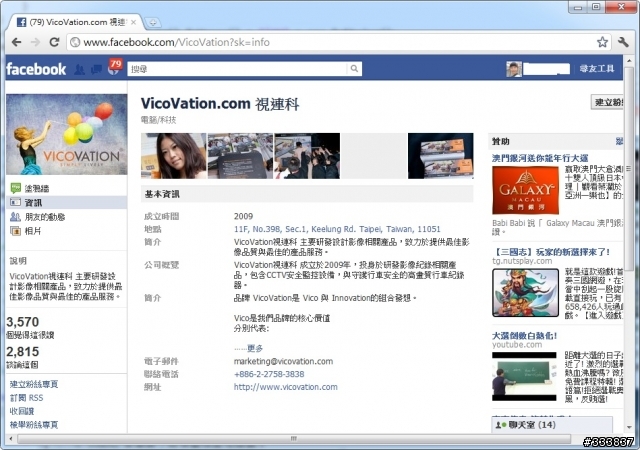Click 建立粉絲專頁 link in left sidebar

(x=34, y=384)
